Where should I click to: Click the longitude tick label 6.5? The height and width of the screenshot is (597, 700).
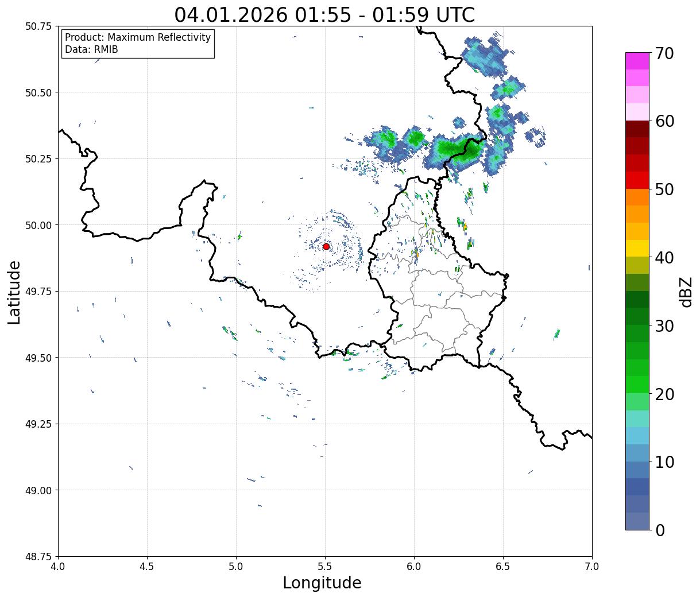(503, 567)
